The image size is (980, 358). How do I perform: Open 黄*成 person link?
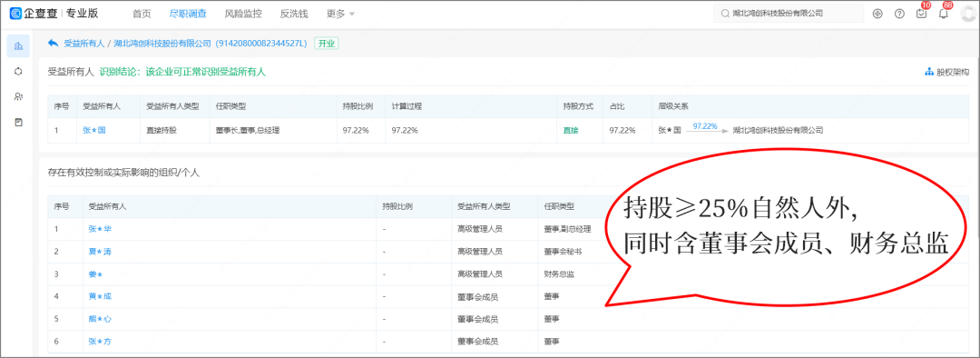point(100,296)
